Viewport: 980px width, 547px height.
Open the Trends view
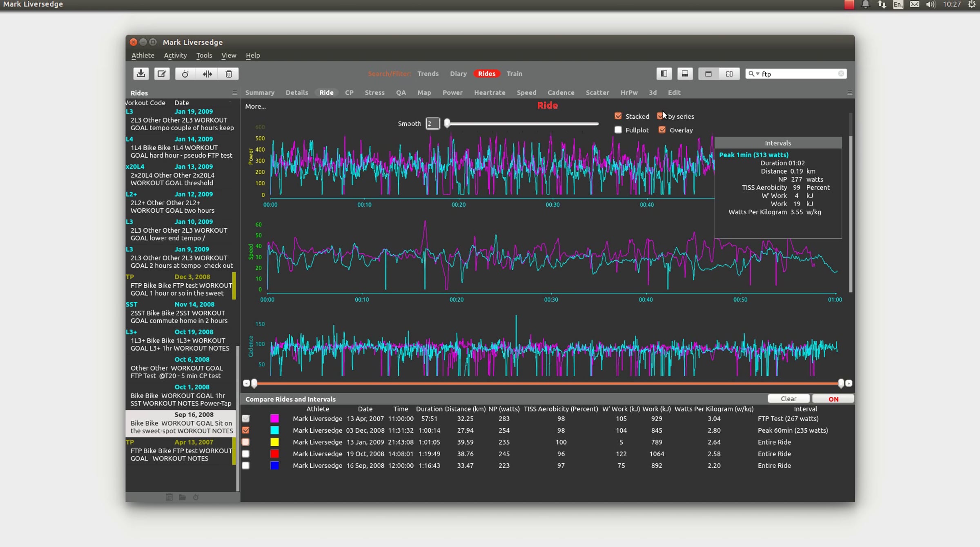(x=428, y=73)
